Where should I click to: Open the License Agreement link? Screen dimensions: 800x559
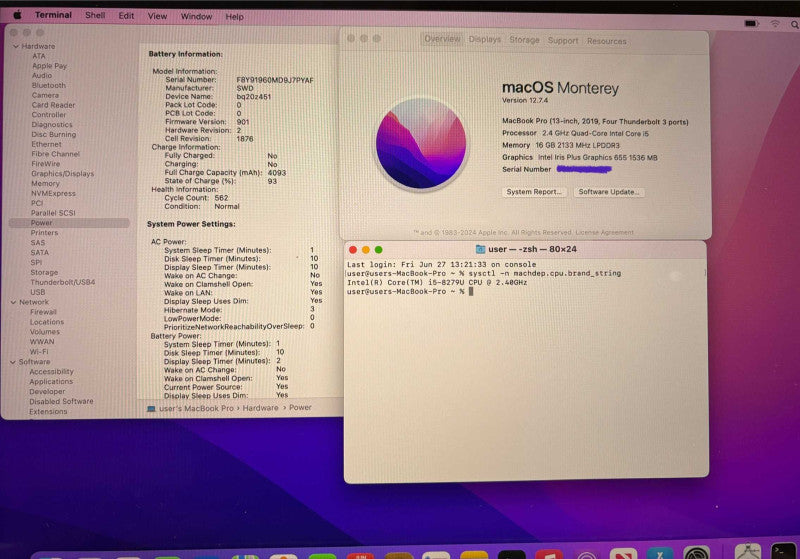tap(604, 233)
